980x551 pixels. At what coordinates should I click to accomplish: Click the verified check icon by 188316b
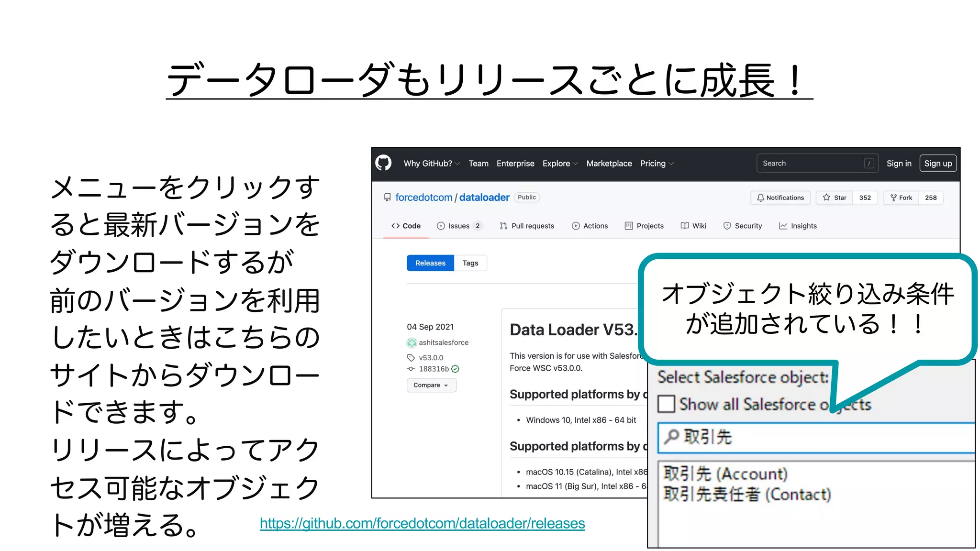[x=455, y=369]
